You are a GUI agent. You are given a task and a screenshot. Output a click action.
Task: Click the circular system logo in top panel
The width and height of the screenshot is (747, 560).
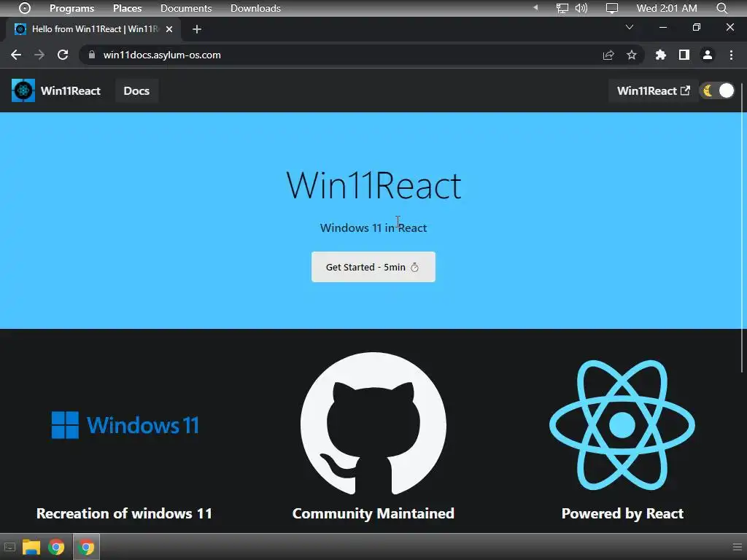(x=25, y=8)
